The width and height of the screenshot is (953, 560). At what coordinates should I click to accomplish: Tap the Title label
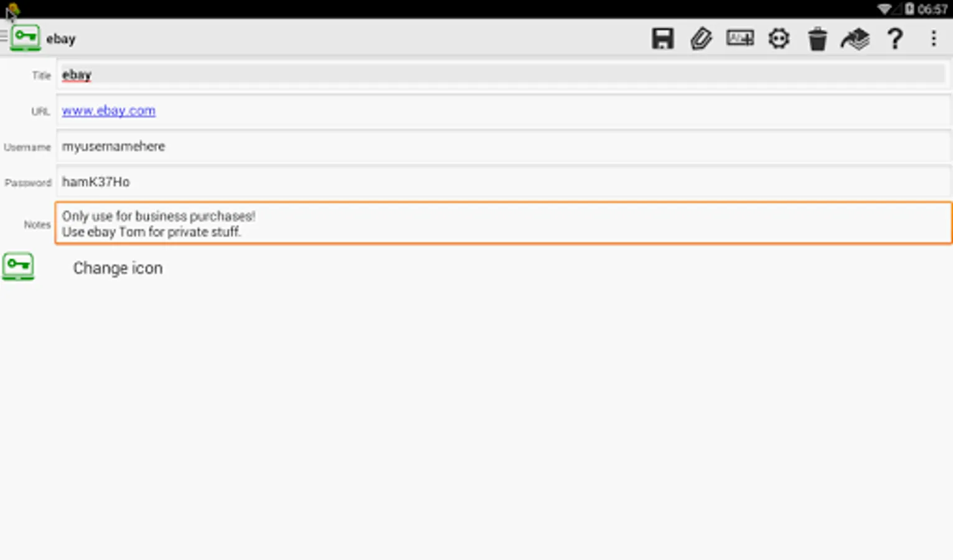[42, 75]
